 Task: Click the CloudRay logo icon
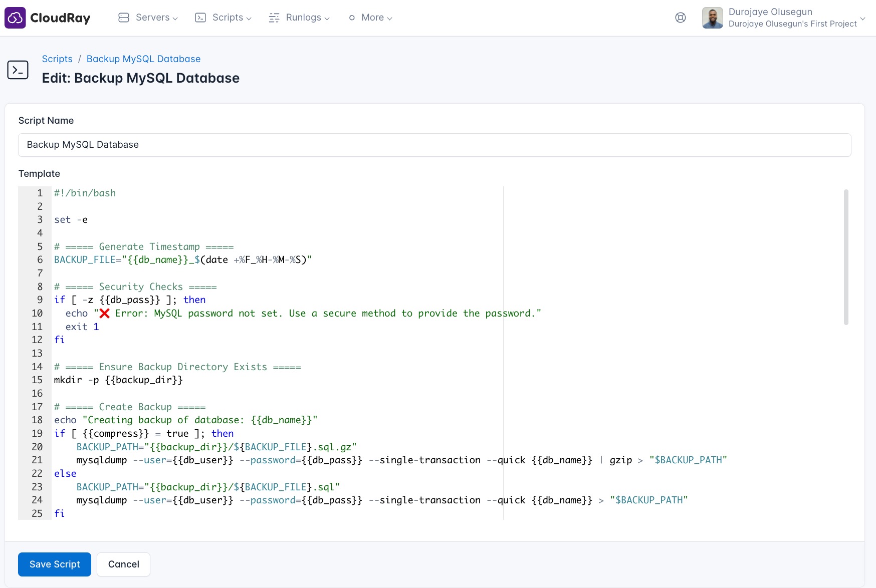tap(15, 18)
